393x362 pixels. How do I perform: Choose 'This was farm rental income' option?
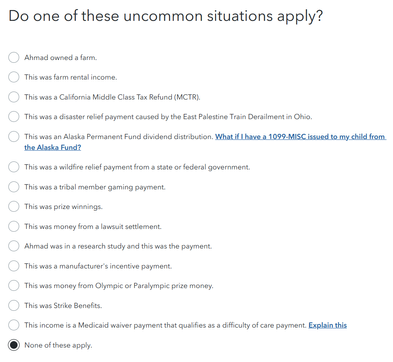point(14,77)
